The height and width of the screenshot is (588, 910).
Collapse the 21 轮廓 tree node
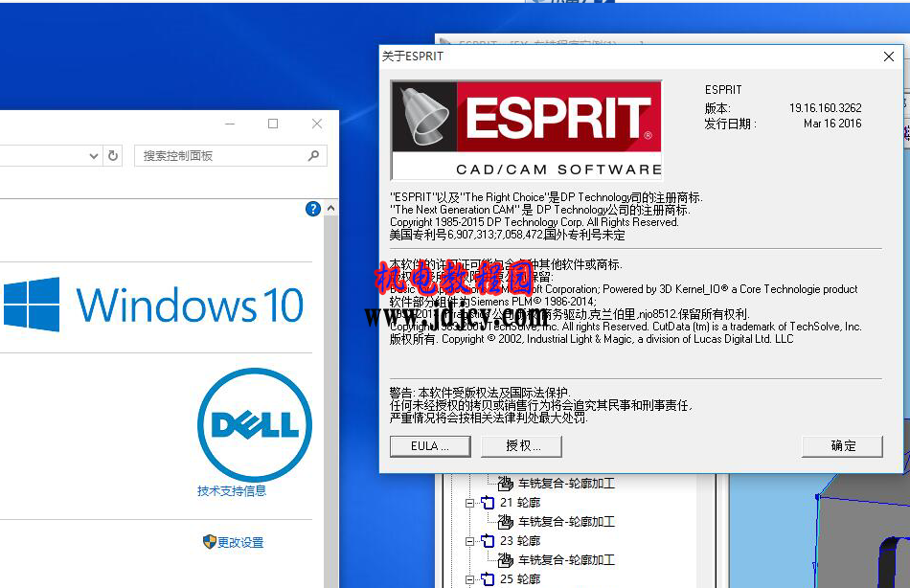click(x=469, y=504)
